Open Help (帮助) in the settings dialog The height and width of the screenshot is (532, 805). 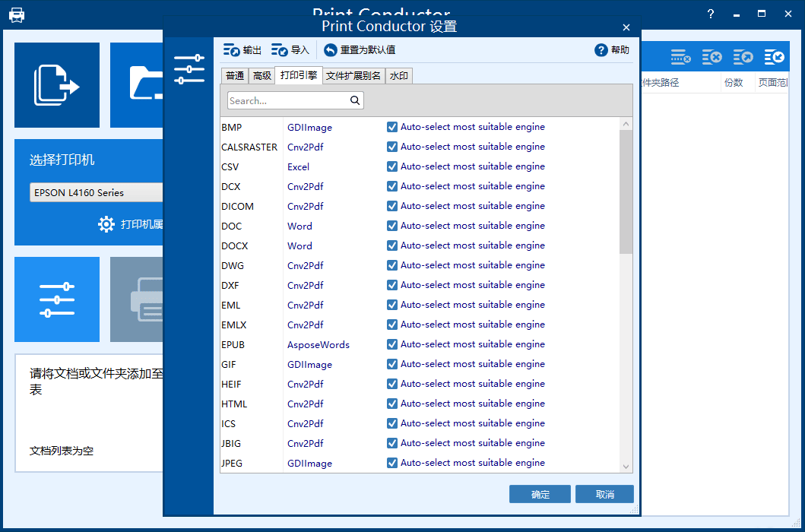pos(601,50)
